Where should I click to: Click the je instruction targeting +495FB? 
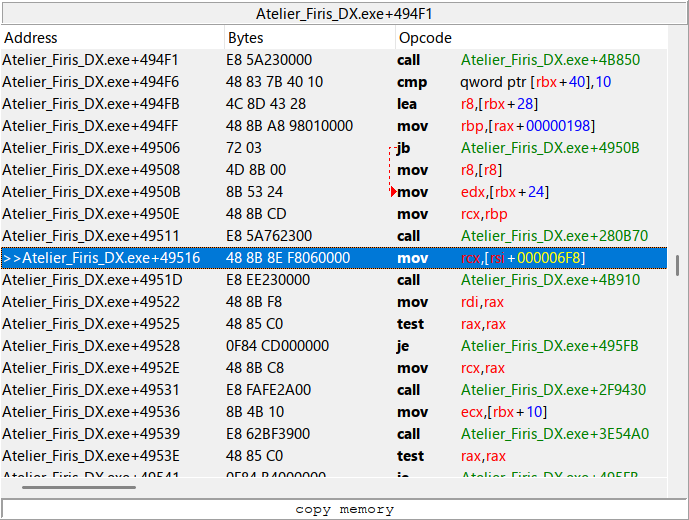403,346
